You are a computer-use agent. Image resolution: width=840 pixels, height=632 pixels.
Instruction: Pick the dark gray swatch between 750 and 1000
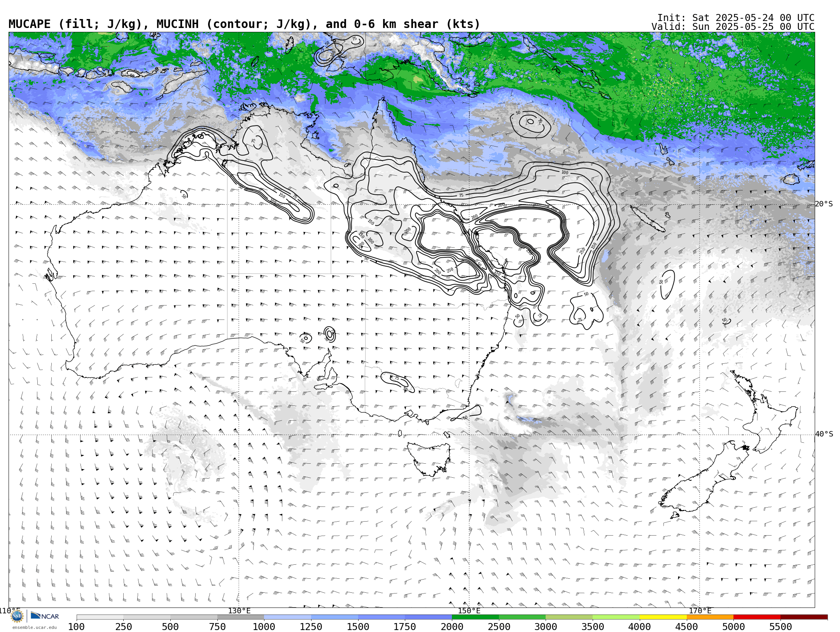[x=241, y=617]
